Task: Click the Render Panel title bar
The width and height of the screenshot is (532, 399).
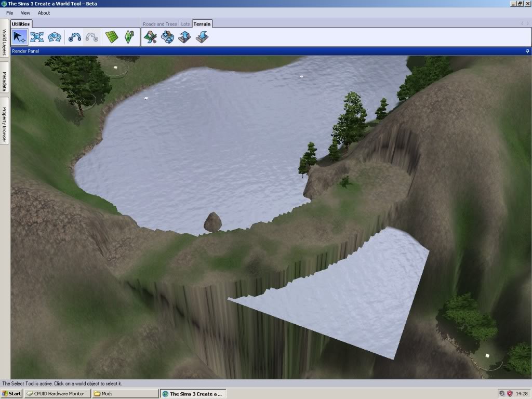Action: coord(271,51)
